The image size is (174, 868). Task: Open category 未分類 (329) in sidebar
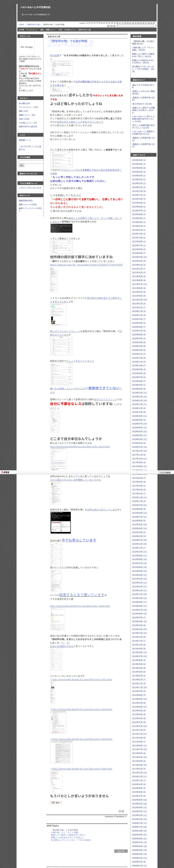pyautogui.click(x=24, y=103)
